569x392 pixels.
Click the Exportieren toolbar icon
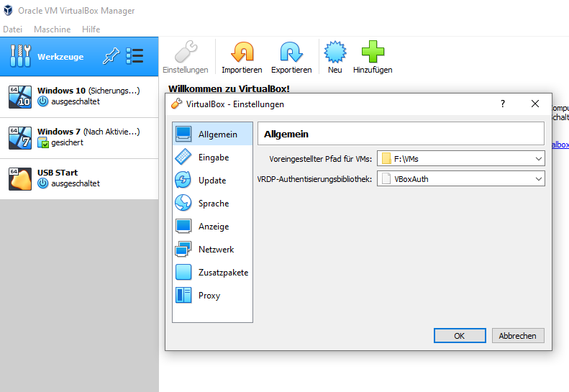[291, 52]
